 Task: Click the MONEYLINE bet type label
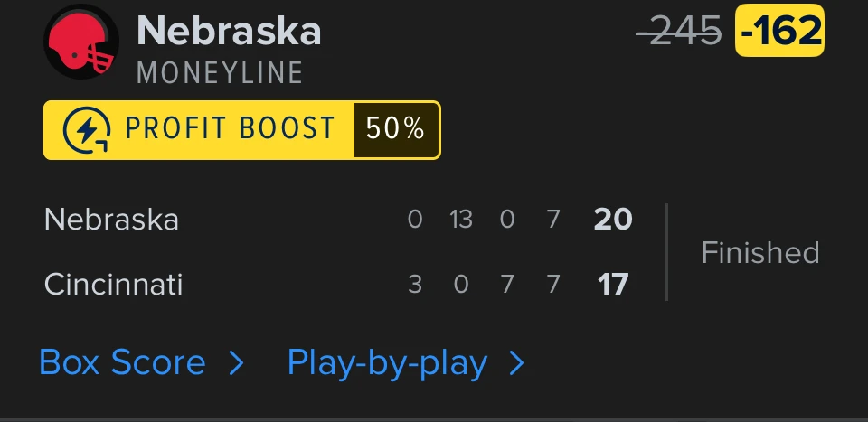220,73
